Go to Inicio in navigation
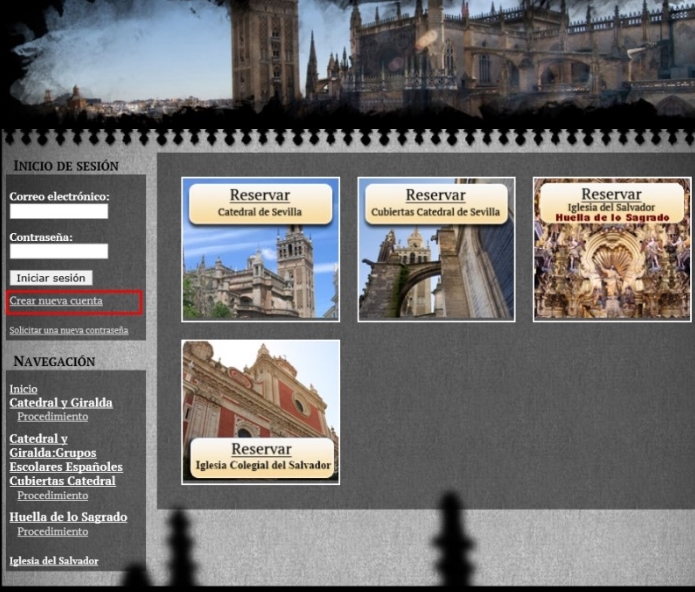 (23, 389)
